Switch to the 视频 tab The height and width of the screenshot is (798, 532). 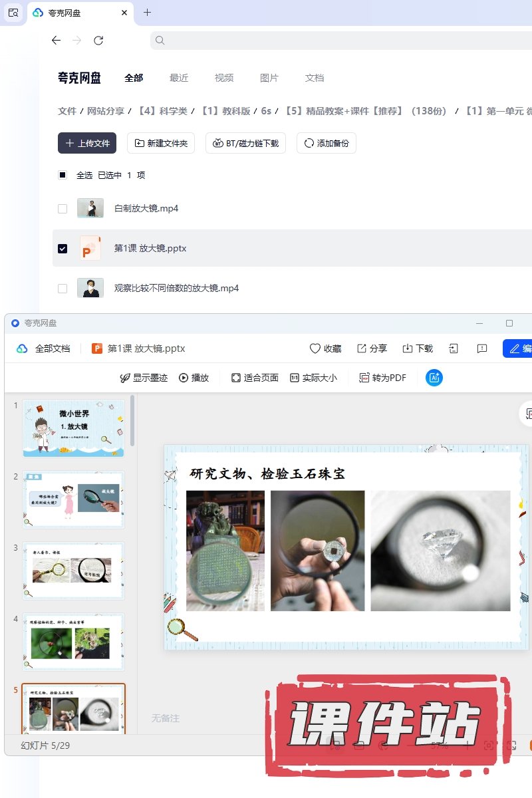tap(224, 78)
